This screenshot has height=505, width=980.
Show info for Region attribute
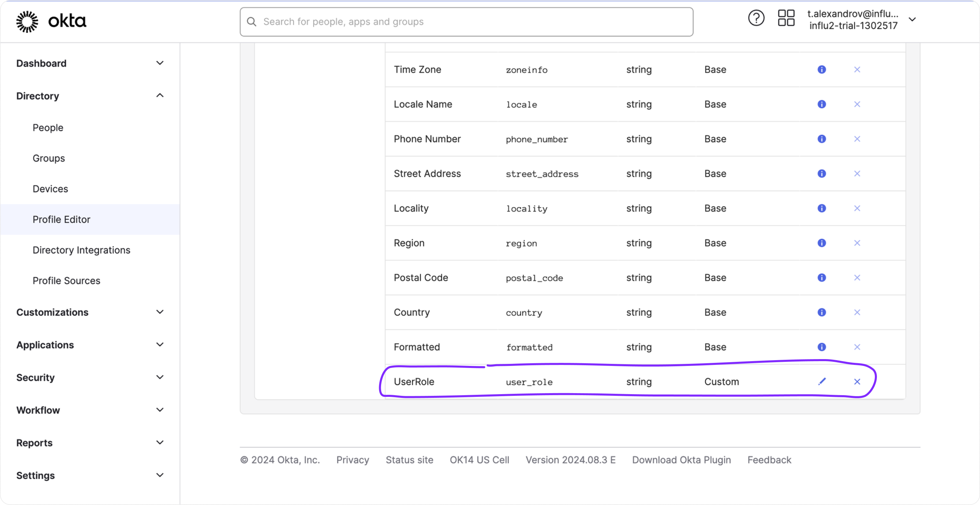[x=822, y=242]
